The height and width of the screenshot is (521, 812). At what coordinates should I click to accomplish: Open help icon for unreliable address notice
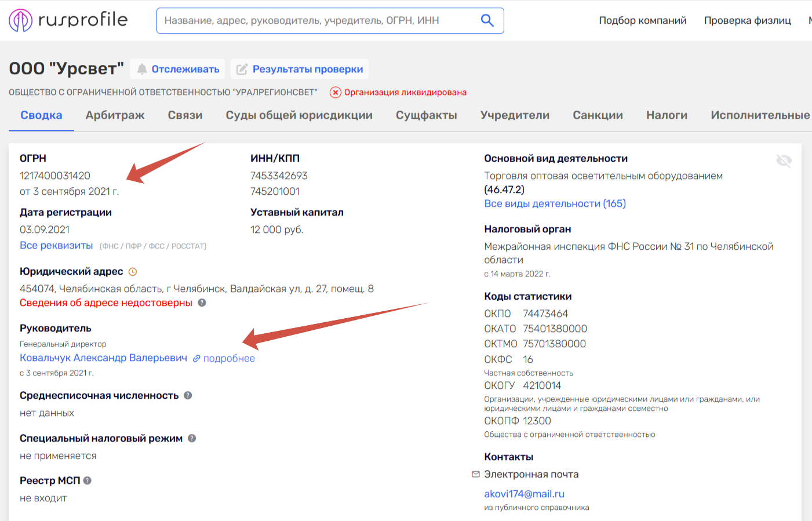[x=202, y=303]
